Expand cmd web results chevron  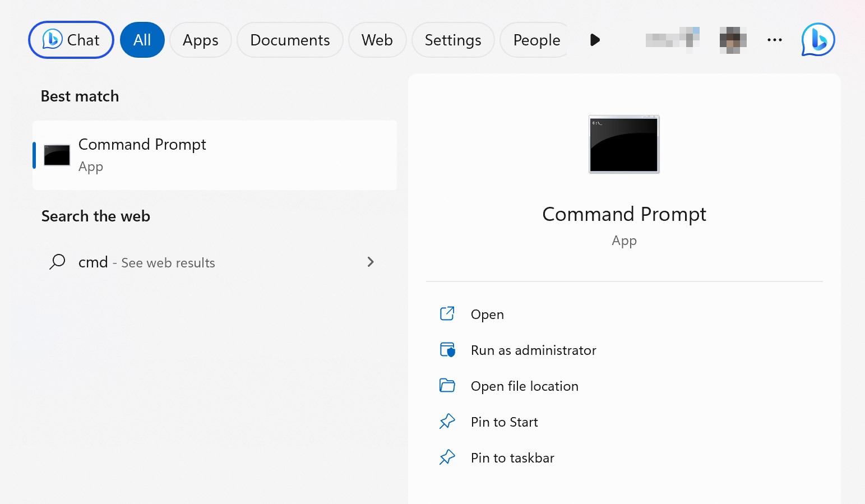(371, 262)
